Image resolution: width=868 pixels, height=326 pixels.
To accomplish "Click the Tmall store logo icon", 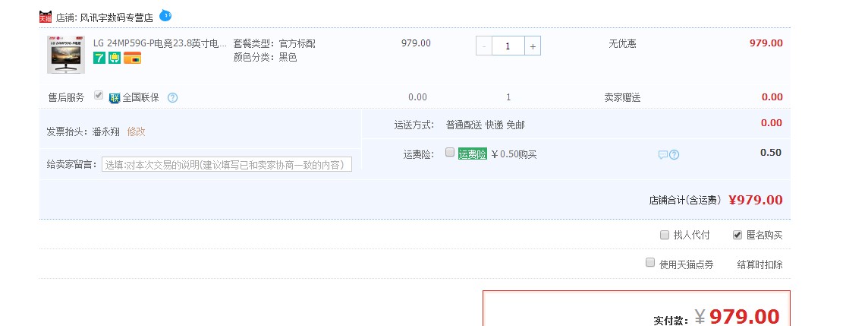I will coord(46,17).
